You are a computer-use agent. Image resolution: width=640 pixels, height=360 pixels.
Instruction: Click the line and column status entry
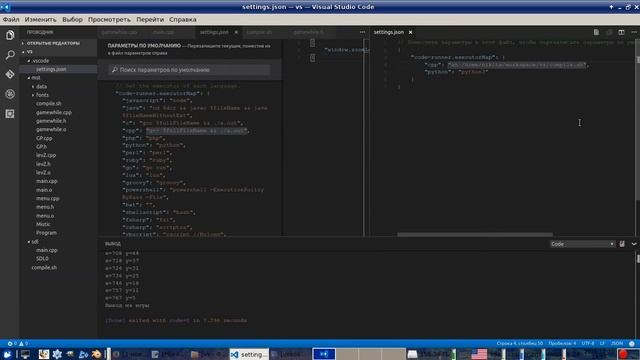tap(520, 344)
